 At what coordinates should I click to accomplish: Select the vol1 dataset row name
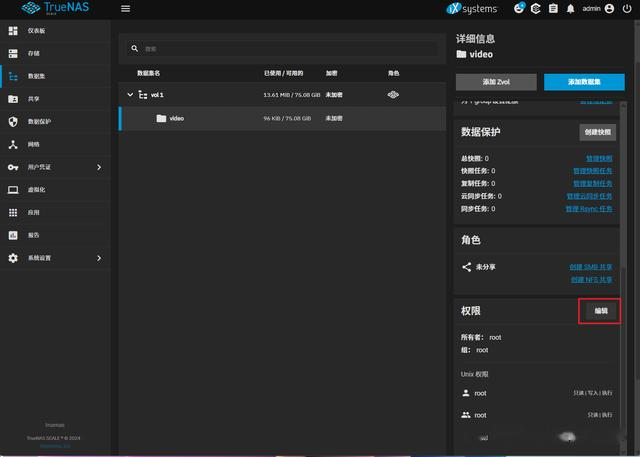click(157, 95)
